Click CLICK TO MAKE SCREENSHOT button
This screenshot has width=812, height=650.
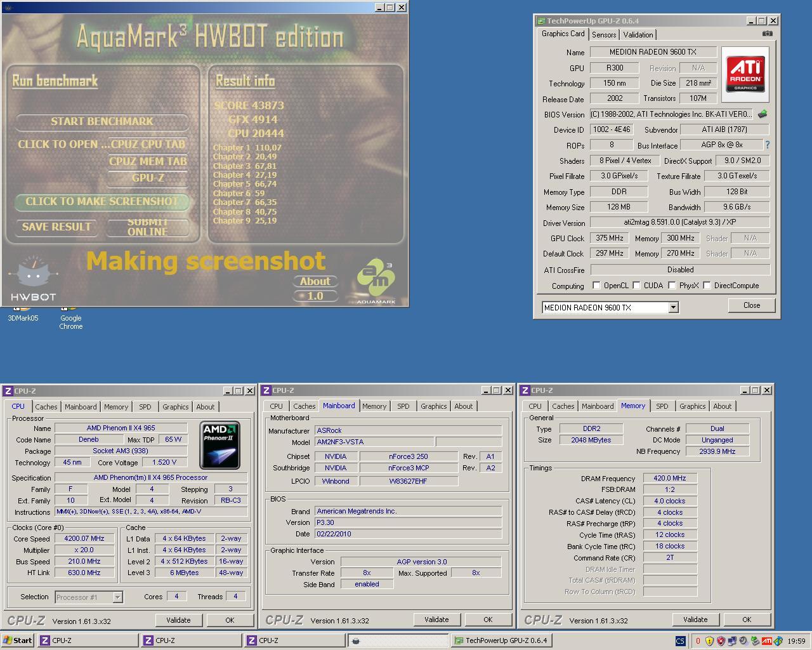pos(101,201)
